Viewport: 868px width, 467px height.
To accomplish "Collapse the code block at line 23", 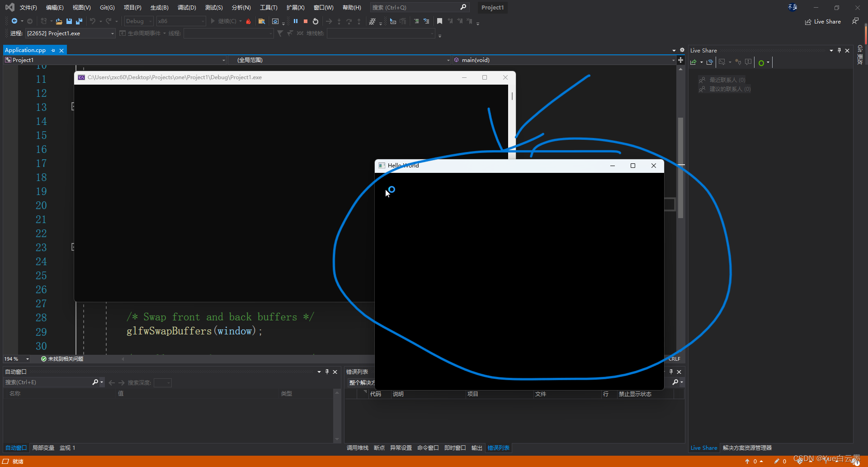I will (x=73, y=247).
